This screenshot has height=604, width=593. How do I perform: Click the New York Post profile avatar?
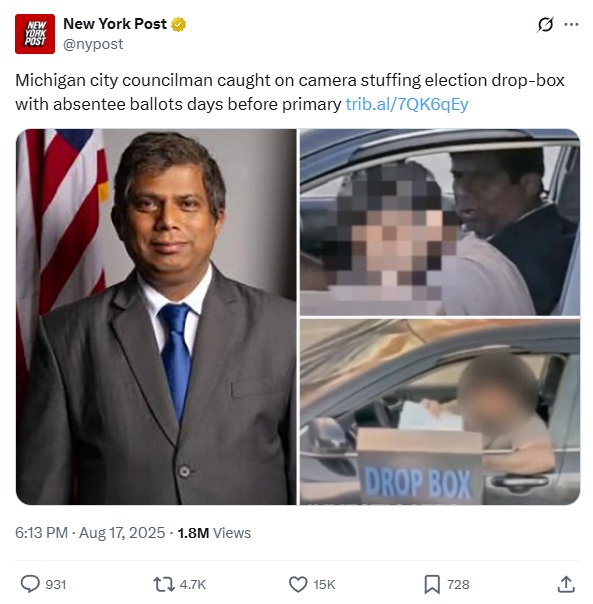click(x=35, y=34)
